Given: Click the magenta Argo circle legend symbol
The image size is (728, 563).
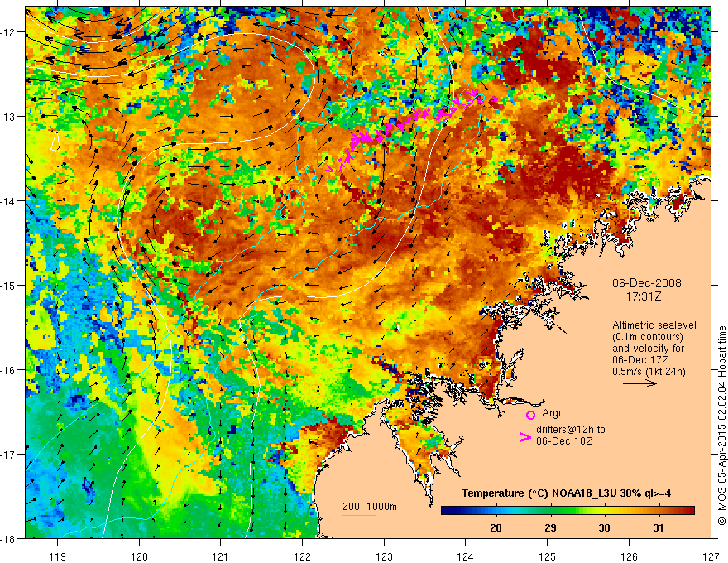Looking at the screenshot, I should click(x=530, y=415).
